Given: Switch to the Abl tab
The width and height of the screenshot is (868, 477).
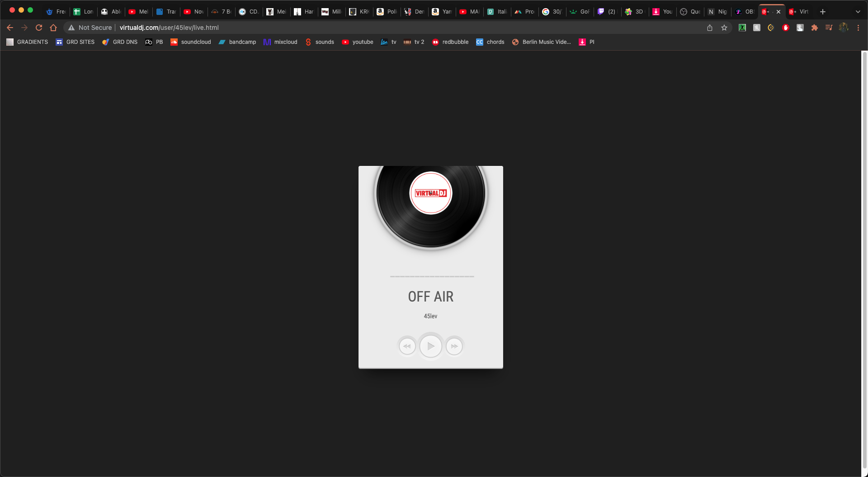Looking at the screenshot, I should tap(111, 12).
